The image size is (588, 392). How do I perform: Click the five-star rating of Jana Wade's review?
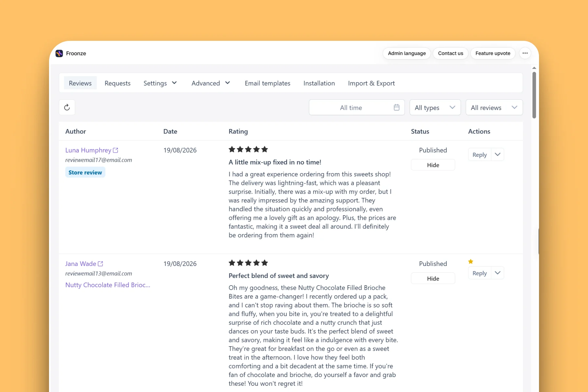pyautogui.click(x=248, y=263)
